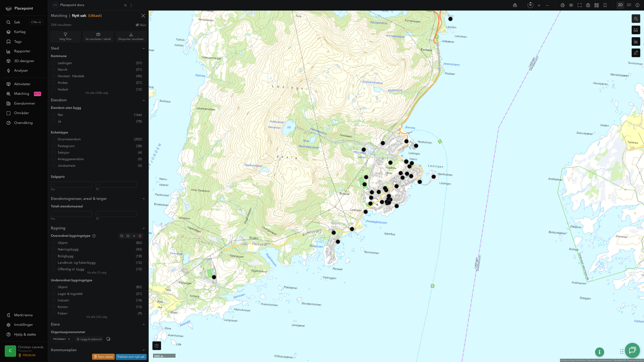The image size is (644, 362).
Task: Toggle the eye visibility icon in top toolbar
Action: [x=571, y=5]
